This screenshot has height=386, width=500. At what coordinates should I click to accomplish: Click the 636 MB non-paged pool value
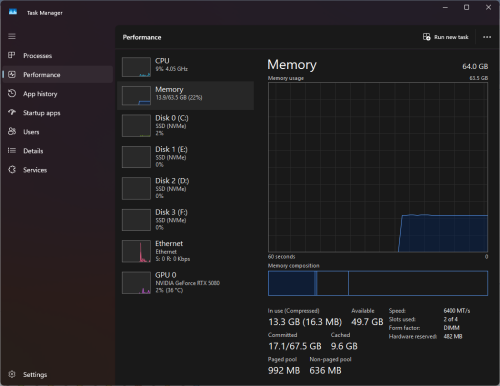[x=325, y=370]
